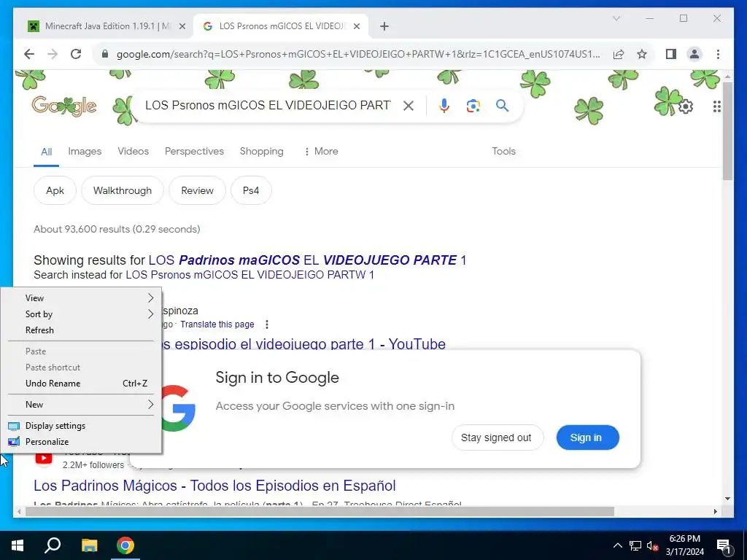
Task: Click the muted volume tray icon
Action: point(652,545)
